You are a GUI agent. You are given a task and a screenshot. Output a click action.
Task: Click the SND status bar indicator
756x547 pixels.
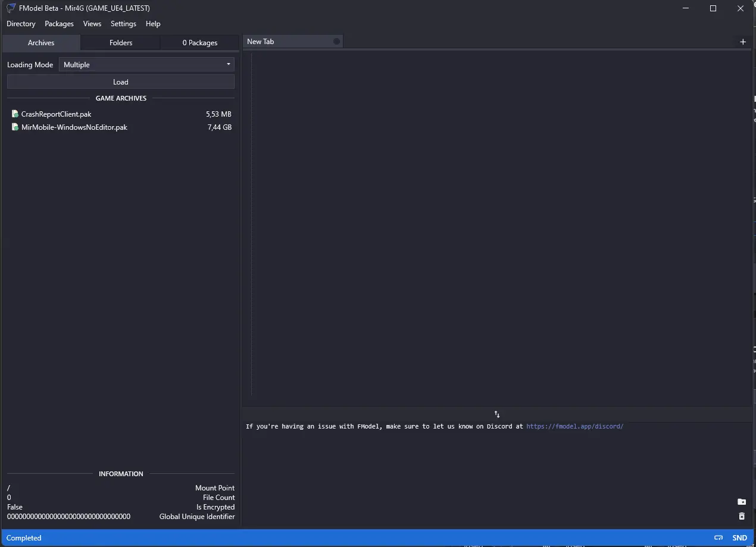(739, 538)
